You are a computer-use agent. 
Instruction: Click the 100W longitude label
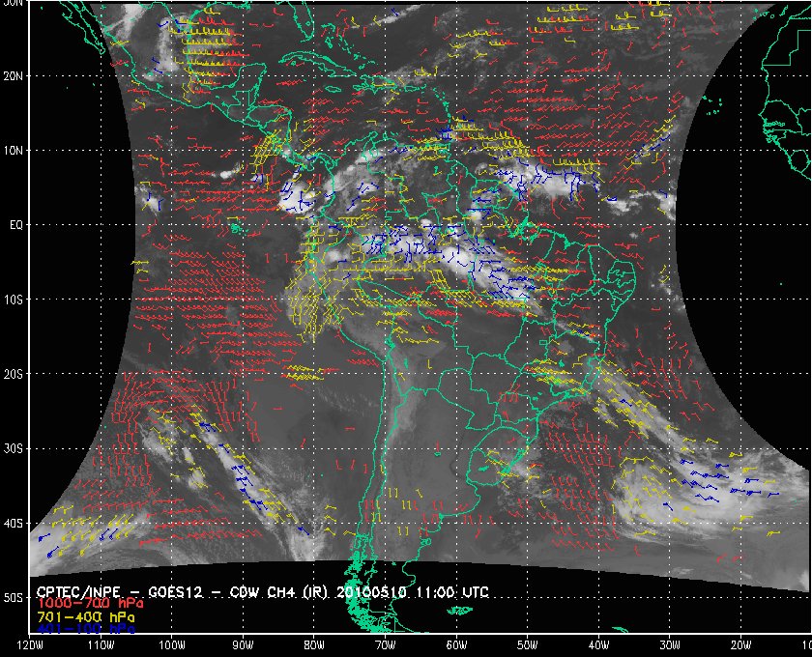tap(172, 645)
